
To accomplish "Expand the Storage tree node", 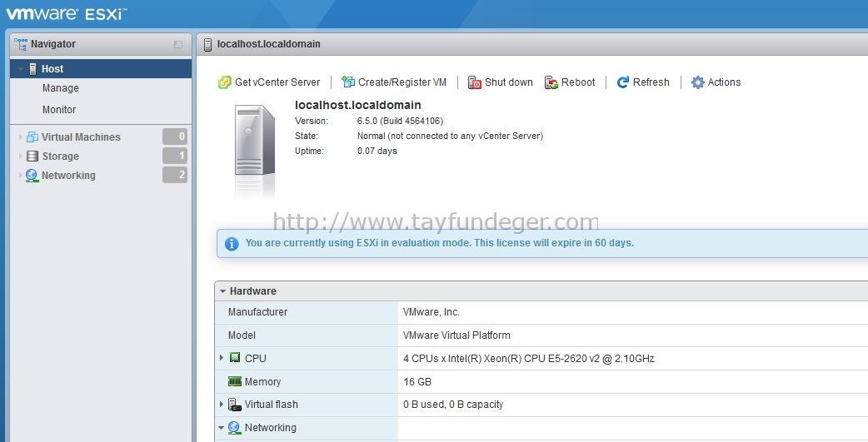I will [21, 156].
